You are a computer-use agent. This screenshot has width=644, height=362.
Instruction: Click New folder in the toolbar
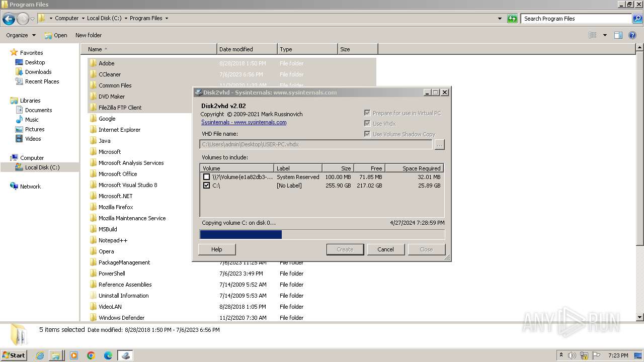point(89,35)
